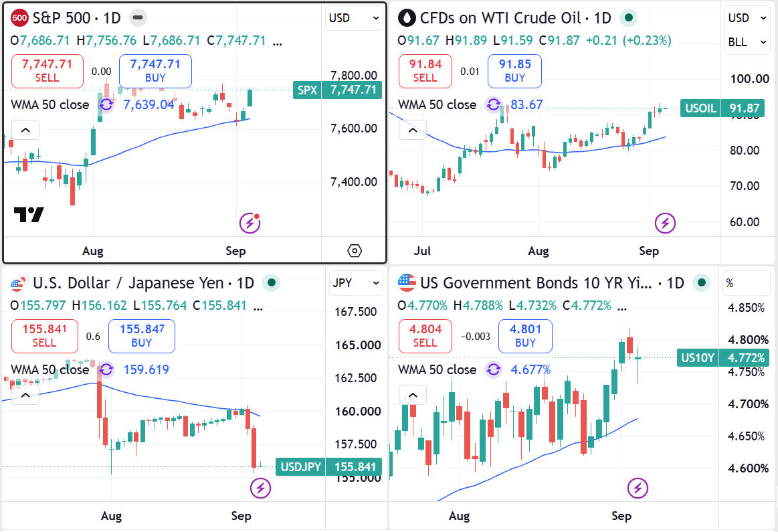Toggle the US 10 YR bonds status dot
The image size is (778, 532).
[701, 283]
